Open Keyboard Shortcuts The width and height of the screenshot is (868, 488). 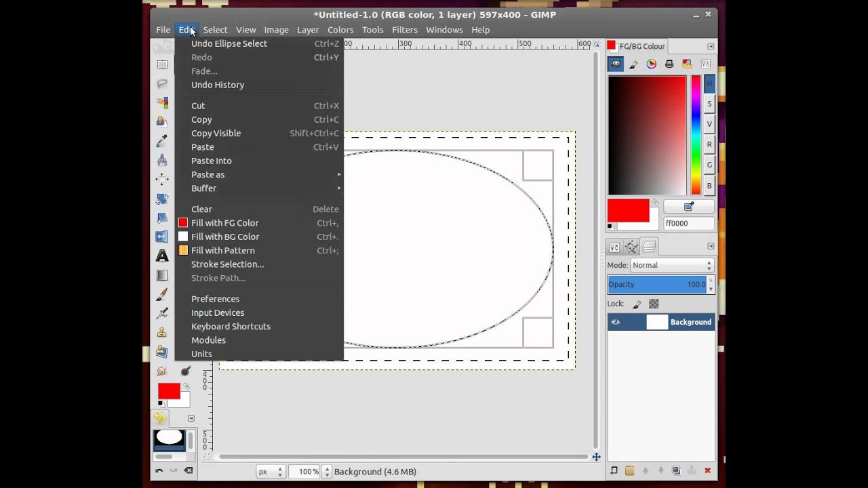click(259, 327)
